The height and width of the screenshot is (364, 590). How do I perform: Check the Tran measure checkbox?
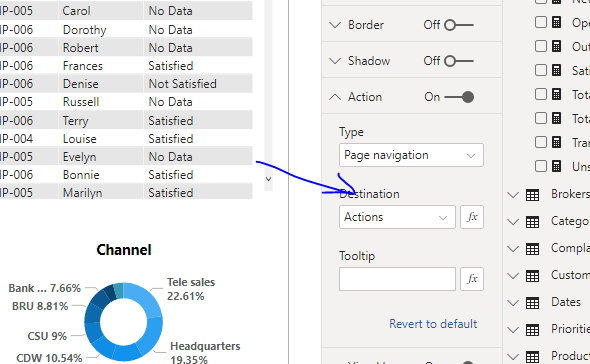541,142
